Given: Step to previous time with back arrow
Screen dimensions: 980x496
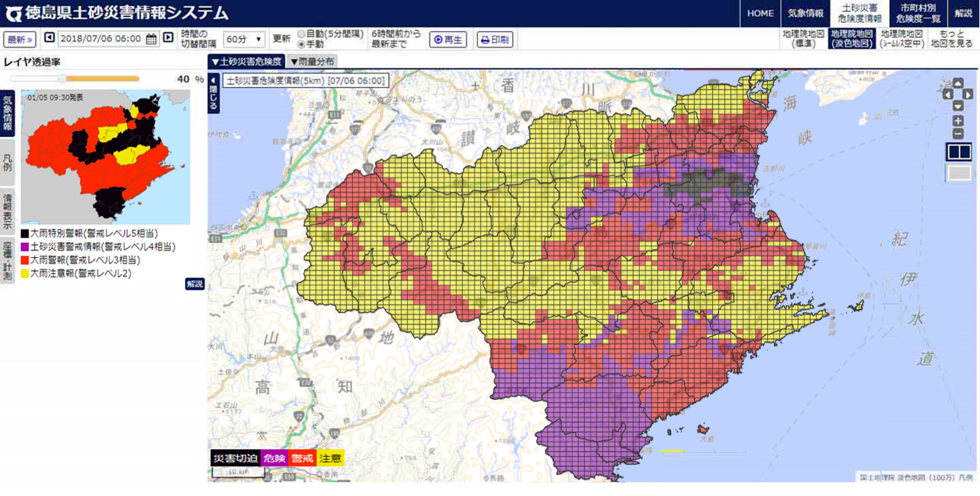Looking at the screenshot, I should 49,38.
